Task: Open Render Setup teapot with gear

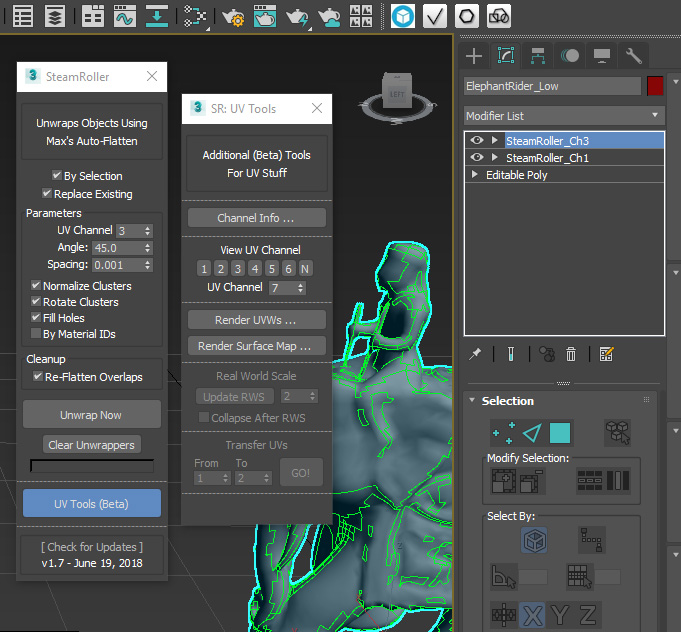Action: (x=233, y=17)
